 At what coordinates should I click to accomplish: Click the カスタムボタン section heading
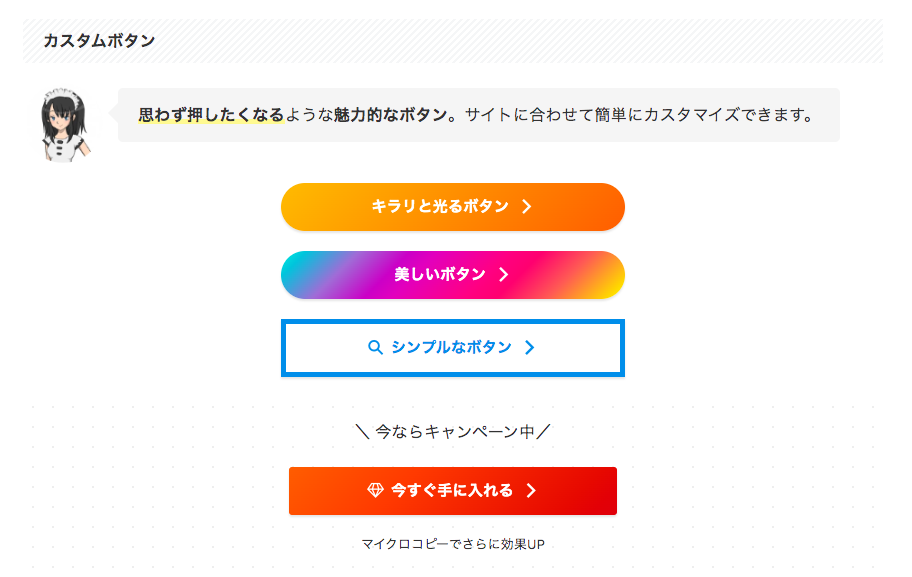(x=99, y=41)
